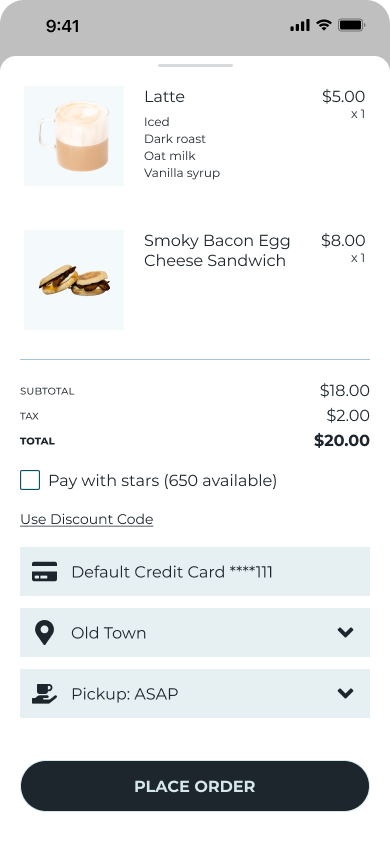Tap the cellular signal bars icon
Image resolution: width=390 pixels, height=844 pixels.
click(x=300, y=25)
